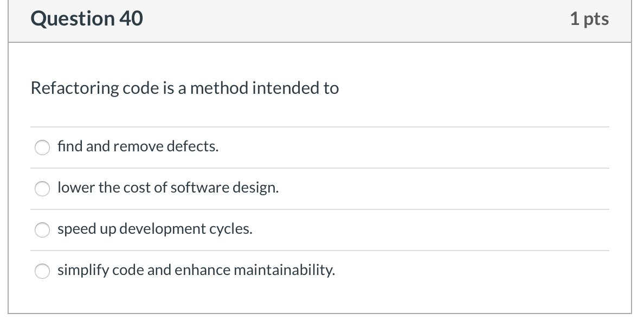The height and width of the screenshot is (320, 644).
Task: Click the 'find and remove defects.' answer text
Action: pos(138,146)
